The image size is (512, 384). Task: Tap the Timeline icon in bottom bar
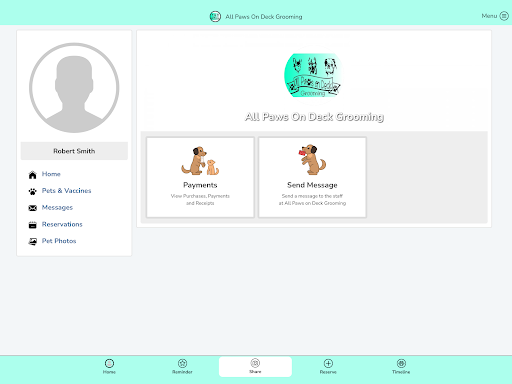point(401,363)
